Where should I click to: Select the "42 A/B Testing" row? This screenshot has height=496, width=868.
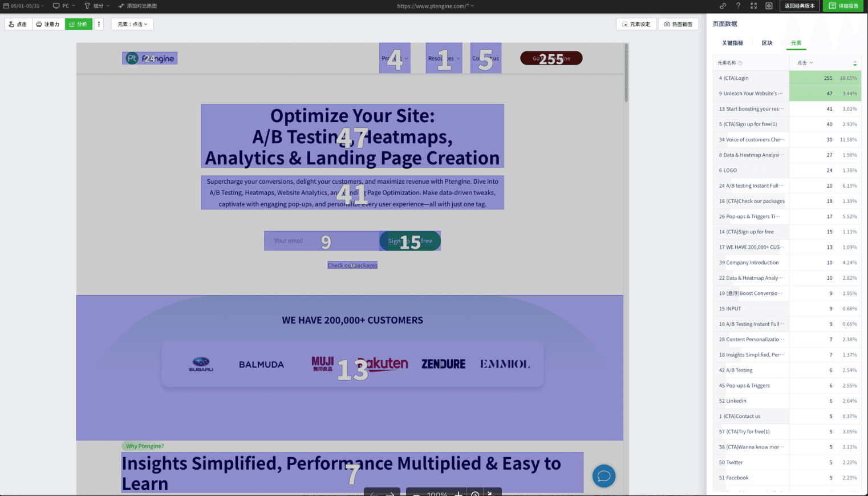click(x=787, y=370)
